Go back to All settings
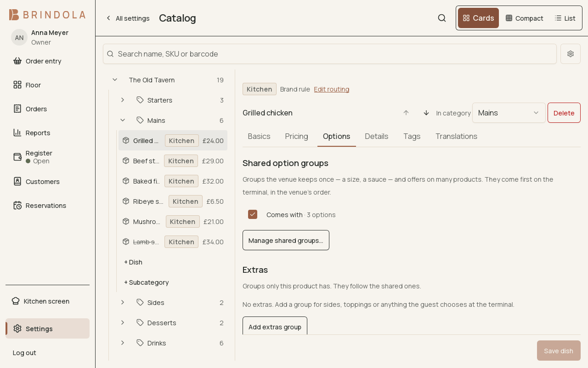Screen dimensions: 588x368 click(x=128, y=18)
